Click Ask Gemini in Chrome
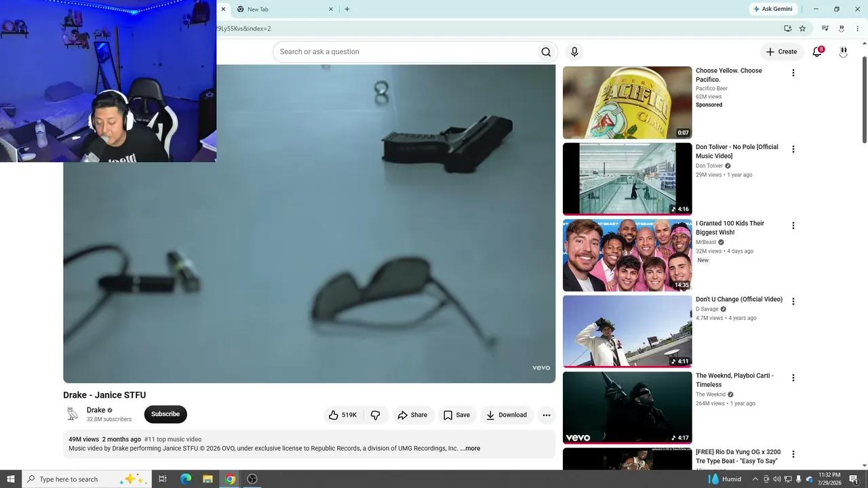 pyautogui.click(x=772, y=9)
